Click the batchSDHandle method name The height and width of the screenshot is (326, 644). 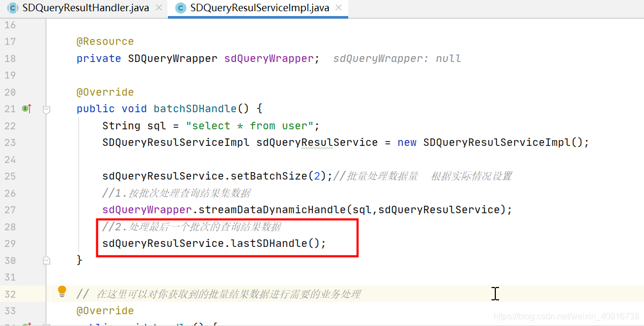click(x=195, y=108)
